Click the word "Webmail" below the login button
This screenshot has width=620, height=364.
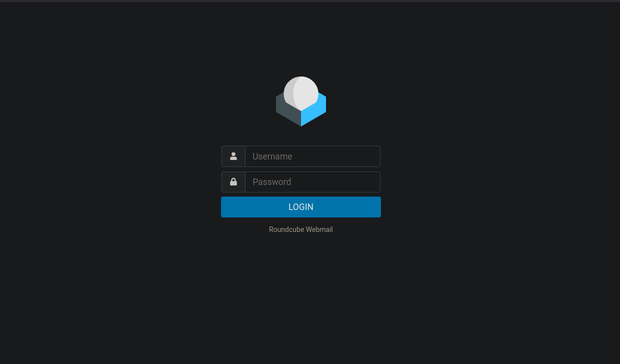pos(319,229)
